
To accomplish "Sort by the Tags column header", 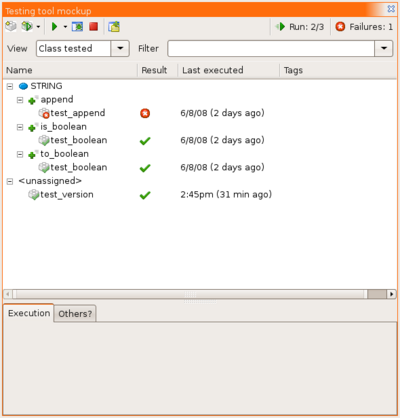I will (338, 70).
